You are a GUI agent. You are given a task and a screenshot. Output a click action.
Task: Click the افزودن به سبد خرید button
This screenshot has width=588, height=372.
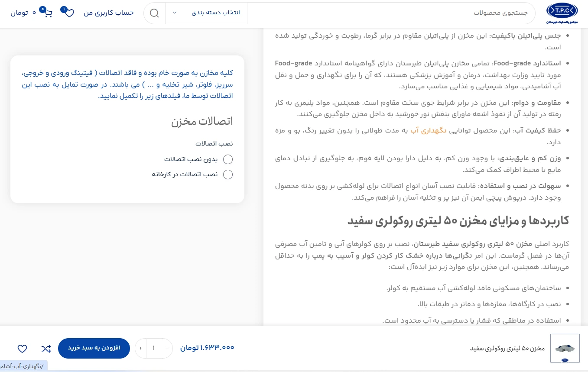pyautogui.click(x=94, y=348)
